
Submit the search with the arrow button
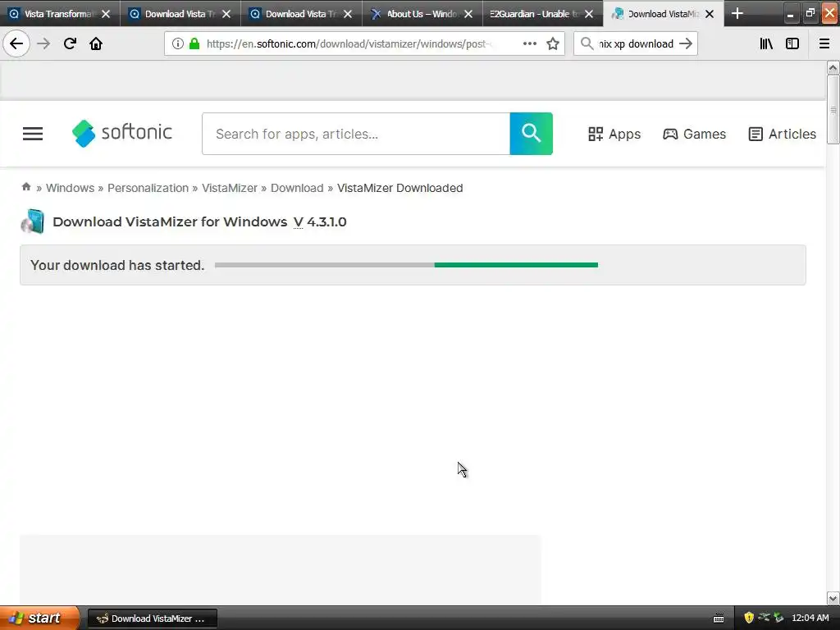686,43
